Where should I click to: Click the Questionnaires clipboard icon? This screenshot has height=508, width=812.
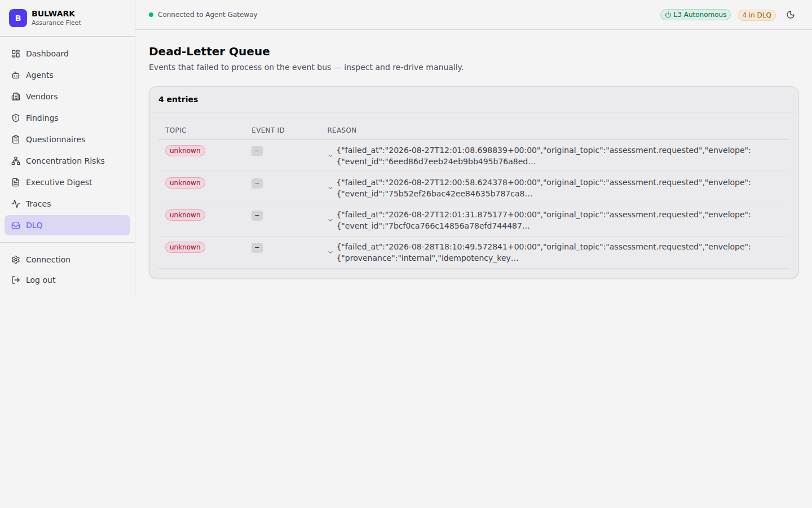16,139
